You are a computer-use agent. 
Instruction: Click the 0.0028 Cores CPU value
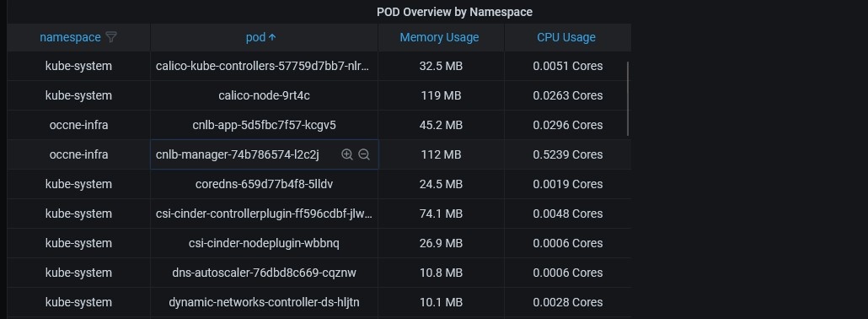coord(567,302)
